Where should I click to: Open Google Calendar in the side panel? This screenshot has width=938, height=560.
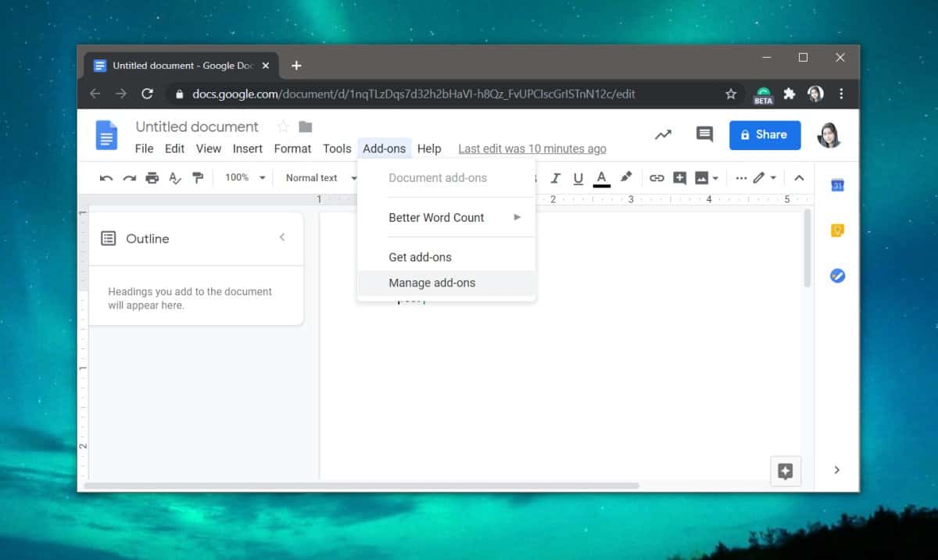click(x=837, y=185)
